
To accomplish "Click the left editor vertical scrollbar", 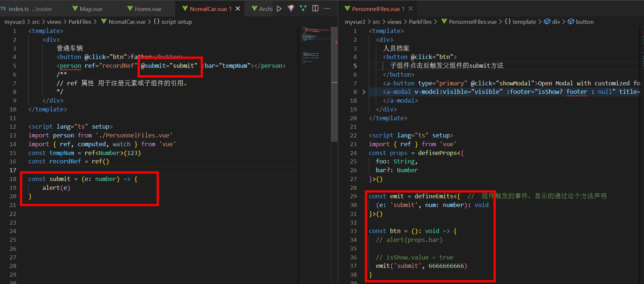I will [x=334, y=92].
